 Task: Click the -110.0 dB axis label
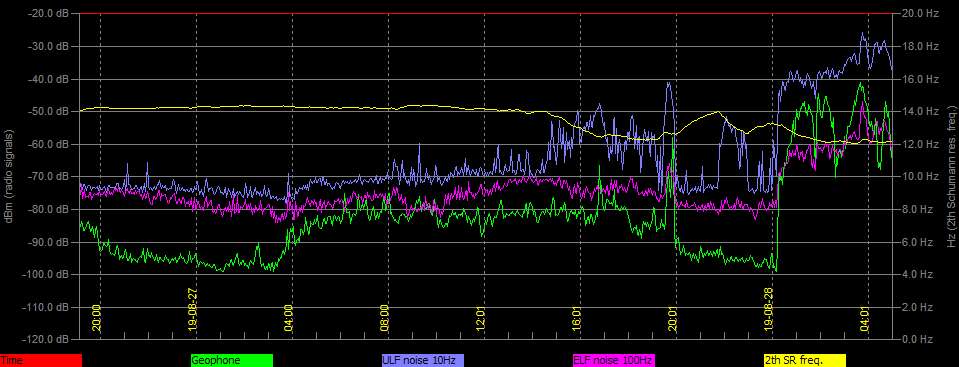click(x=46, y=306)
